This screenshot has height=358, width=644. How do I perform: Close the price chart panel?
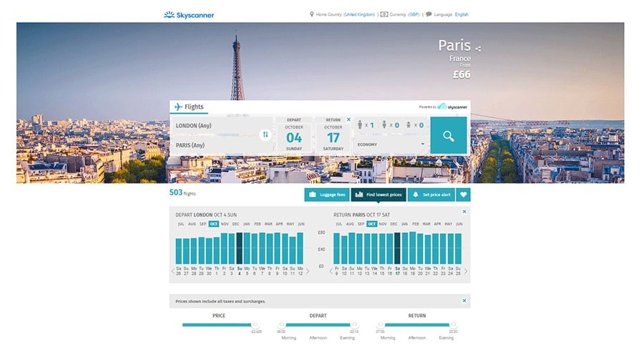click(x=464, y=212)
